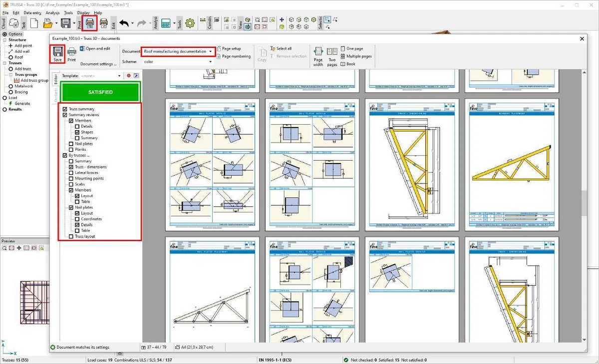This screenshot has height=364, width=599.
Task: Open Page numbering
Action: [233, 56]
